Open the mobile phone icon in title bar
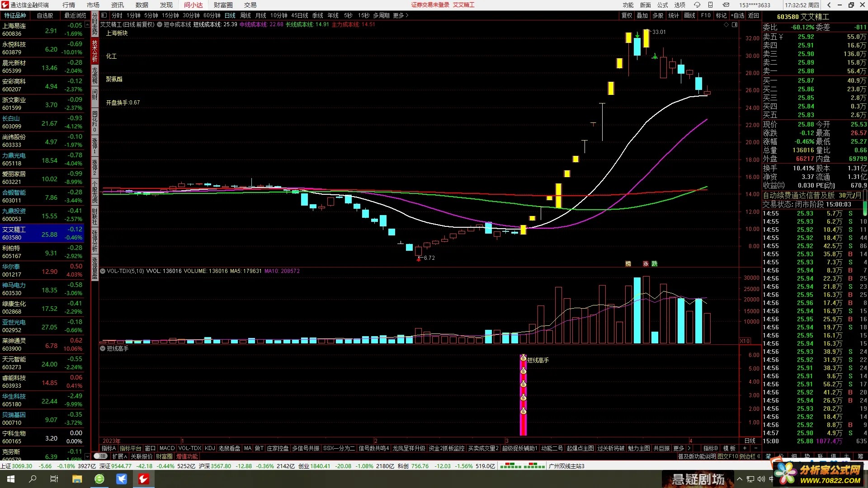The height and width of the screenshot is (488, 868). pos(710,5)
